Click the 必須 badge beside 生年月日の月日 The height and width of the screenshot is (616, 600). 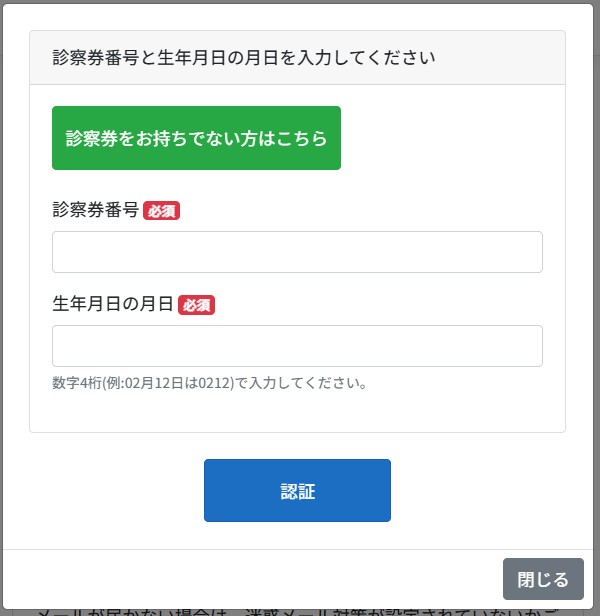coord(196,305)
